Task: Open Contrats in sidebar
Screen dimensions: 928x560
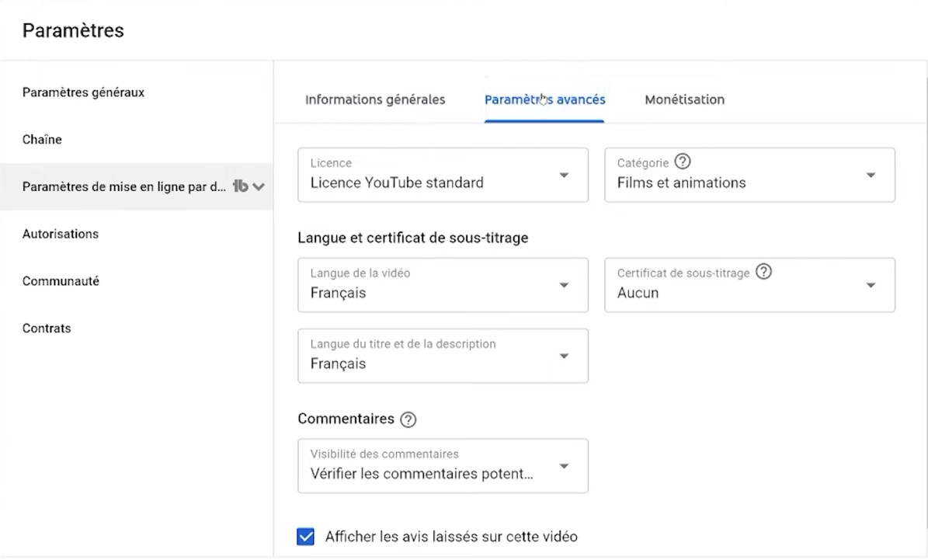Action: pos(47,329)
